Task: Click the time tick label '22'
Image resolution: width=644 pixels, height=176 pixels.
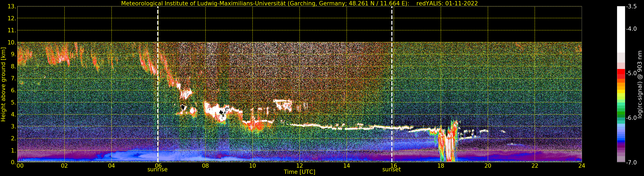Action: point(535,166)
